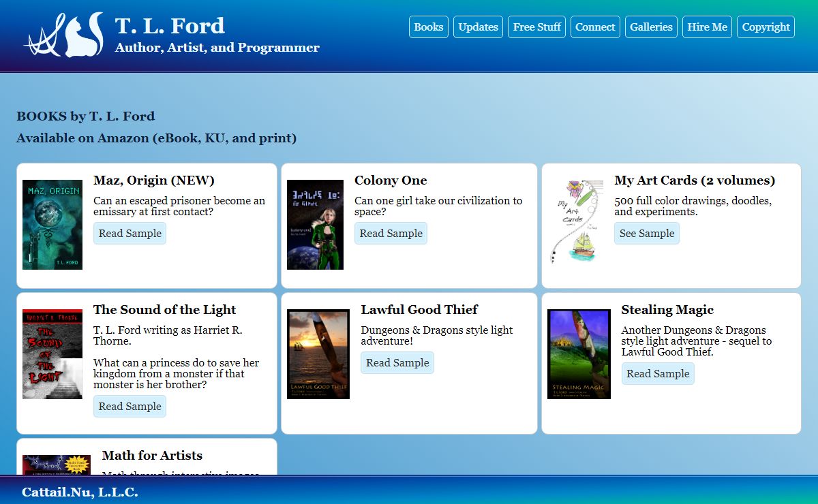Click The Sound of the Light title
Viewport: 818px width, 504px height.
pos(164,310)
